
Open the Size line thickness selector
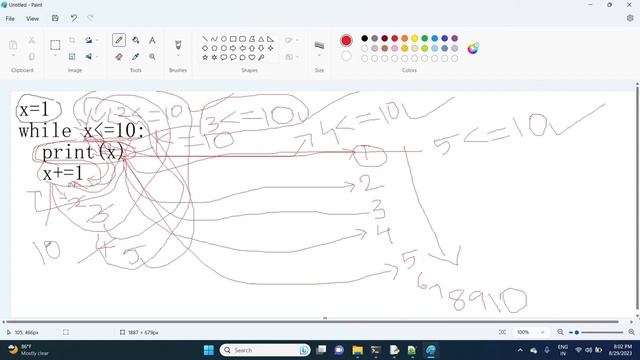pos(319,45)
